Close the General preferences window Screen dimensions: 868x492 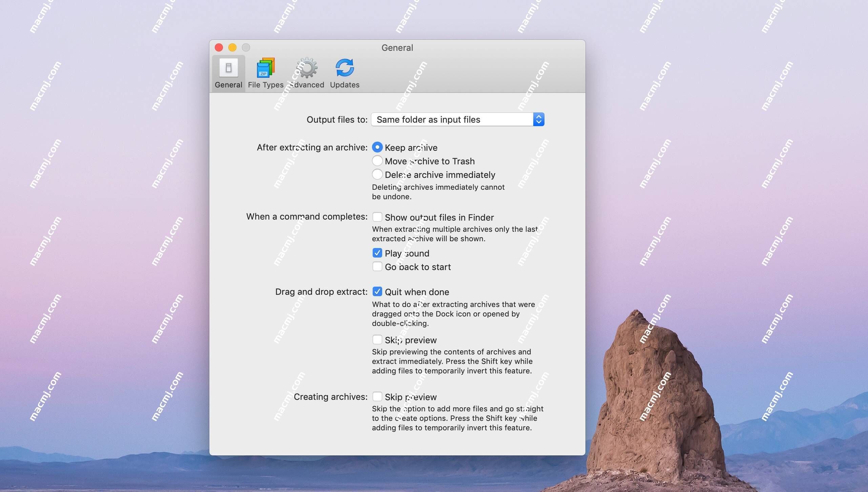[219, 47]
